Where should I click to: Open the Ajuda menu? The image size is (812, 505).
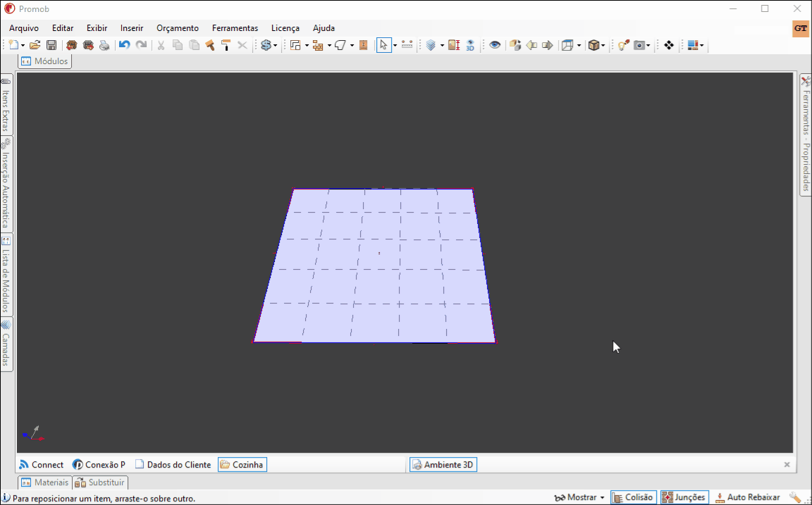point(324,28)
